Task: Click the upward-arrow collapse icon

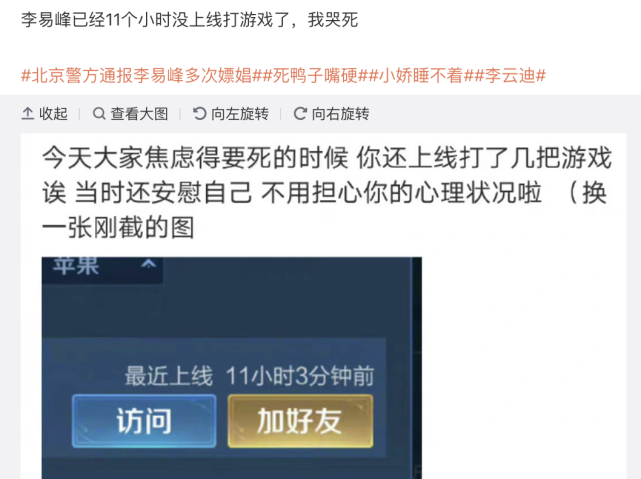Action: pyautogui.click(x=27, y=113)
